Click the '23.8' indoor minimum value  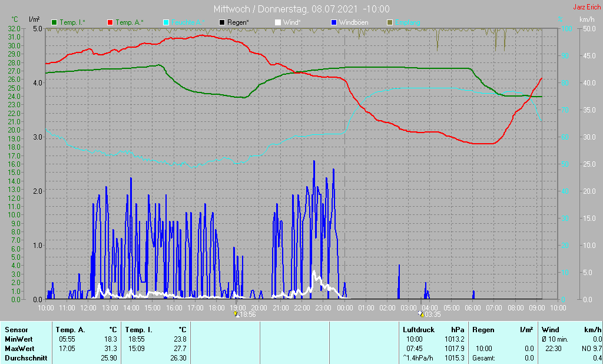pos(180,339)
